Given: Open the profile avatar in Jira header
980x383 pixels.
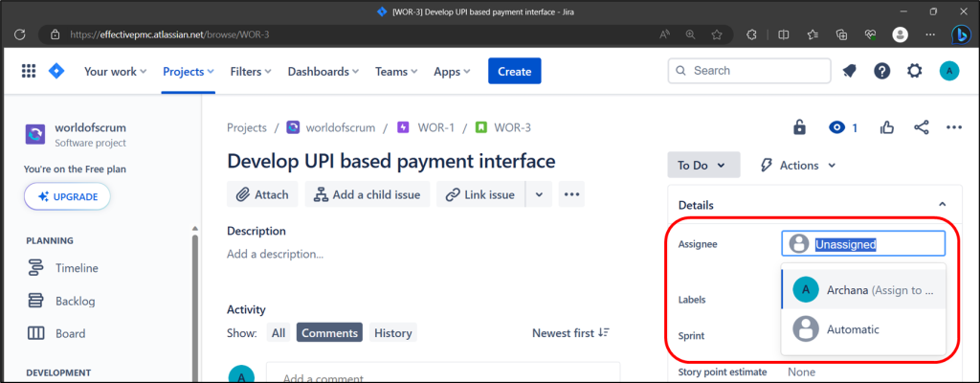Looking at the screenshot, I should pos(948,71).
